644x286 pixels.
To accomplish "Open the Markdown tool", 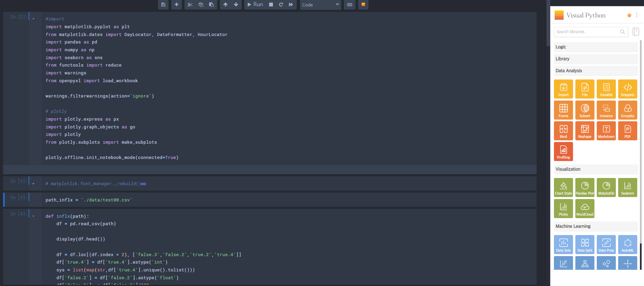I will (x=606, y=131).
